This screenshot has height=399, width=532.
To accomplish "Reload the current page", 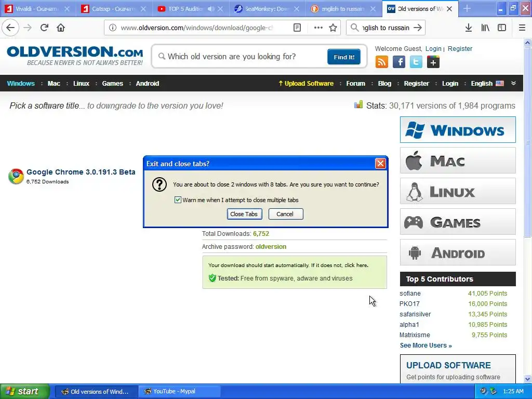I will pyautogui.click(x=45, y=28).
